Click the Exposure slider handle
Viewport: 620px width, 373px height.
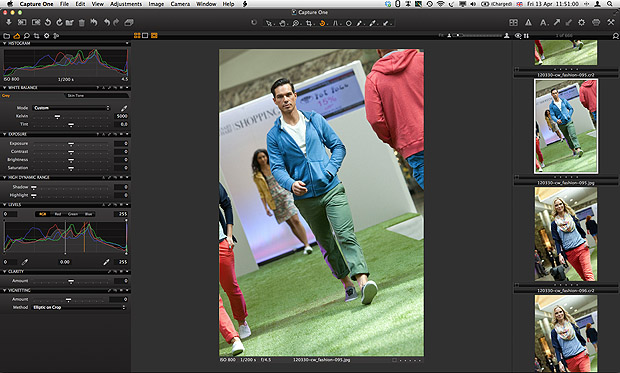click(71, 144)
